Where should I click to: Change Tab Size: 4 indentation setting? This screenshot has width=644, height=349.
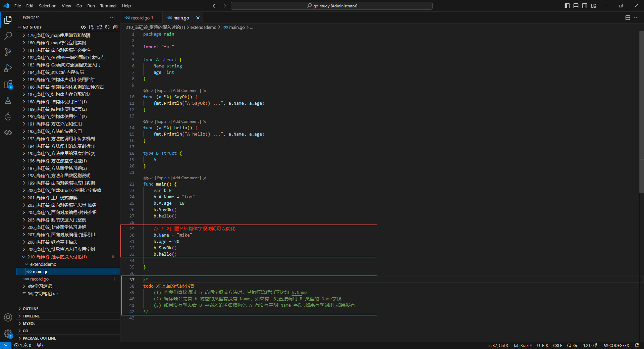coord(522,345)
